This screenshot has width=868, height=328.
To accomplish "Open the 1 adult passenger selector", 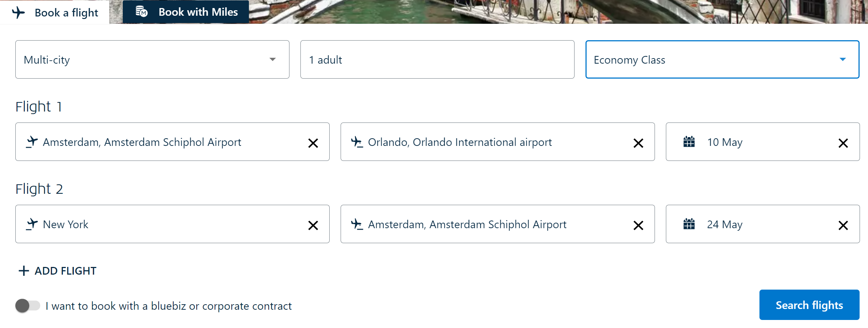I will (437, 60).
